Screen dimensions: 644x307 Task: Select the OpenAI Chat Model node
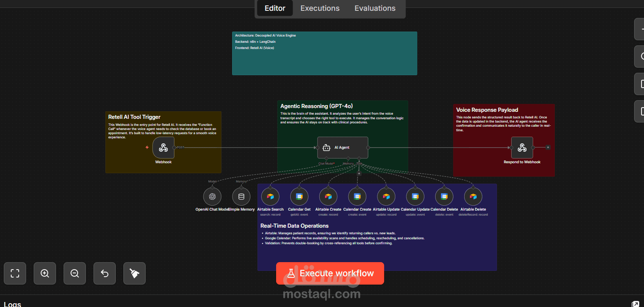212,196
